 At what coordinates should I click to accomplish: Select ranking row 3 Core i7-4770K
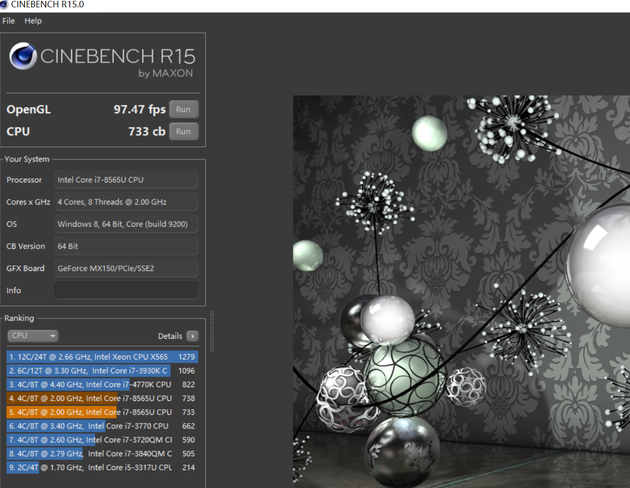click(x=102, y=384)
